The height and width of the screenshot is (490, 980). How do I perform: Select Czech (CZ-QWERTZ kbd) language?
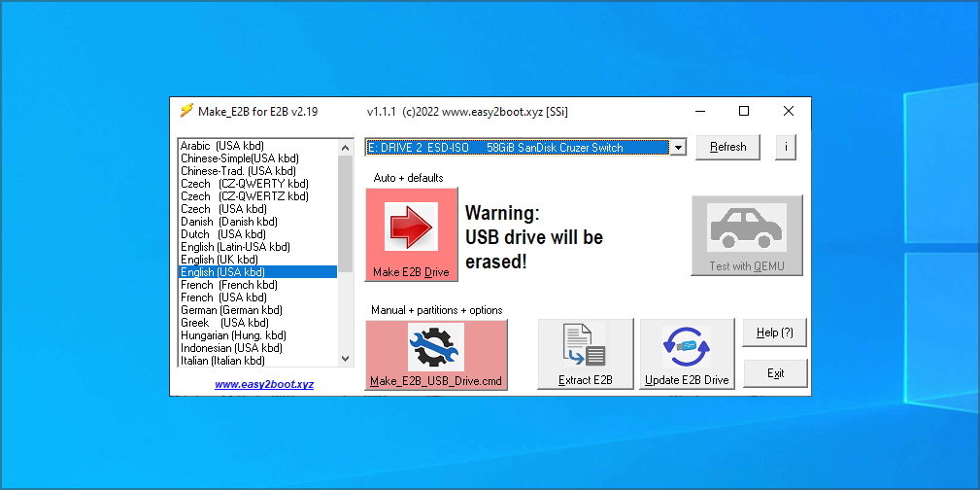(x=257, y=195)
